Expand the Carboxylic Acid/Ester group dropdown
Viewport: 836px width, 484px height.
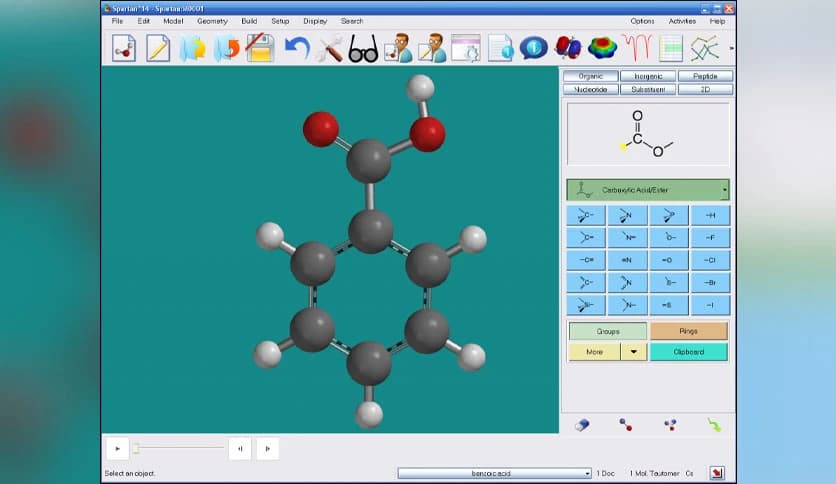(x=724, y=190)
